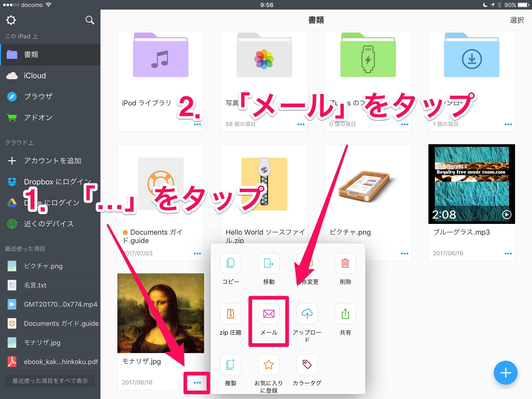532x399 pixels.
Task: Tap the カラータグ tag icon
Action: (x=307, y=364)
